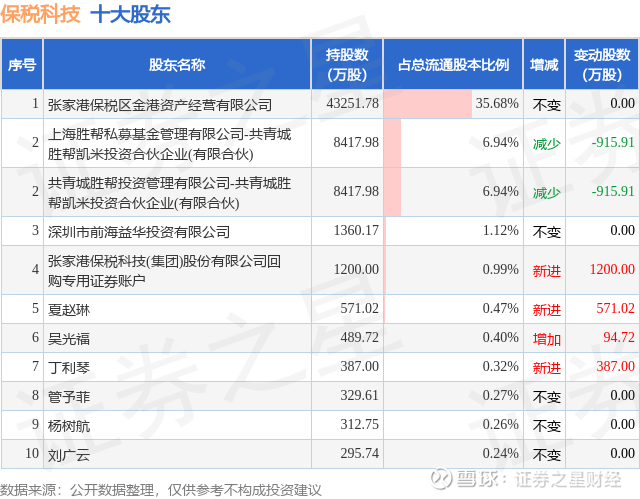The width and height of the screenshot is (640, 499).
Task: Select the 变动股数(万股) column header
Action: tap(602, 64)
